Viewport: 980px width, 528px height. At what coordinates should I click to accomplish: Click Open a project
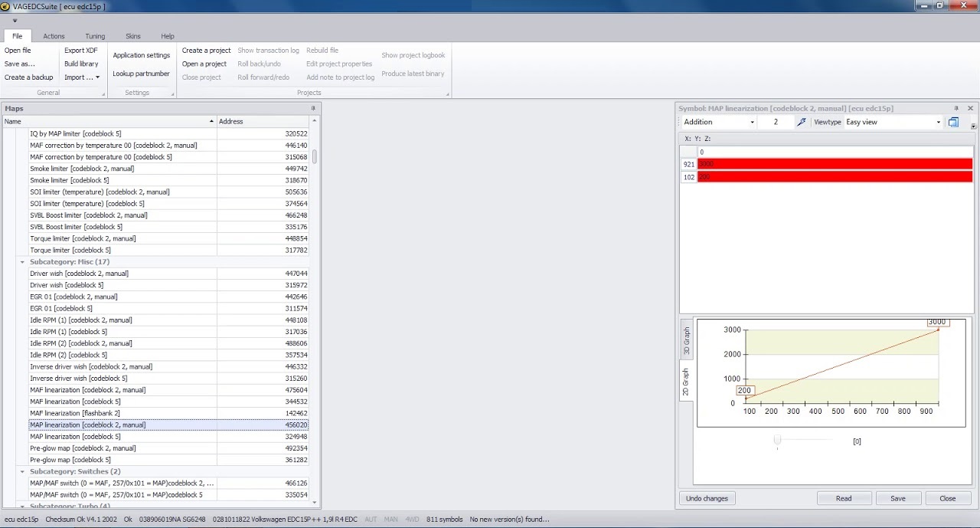tap(204, 64)
